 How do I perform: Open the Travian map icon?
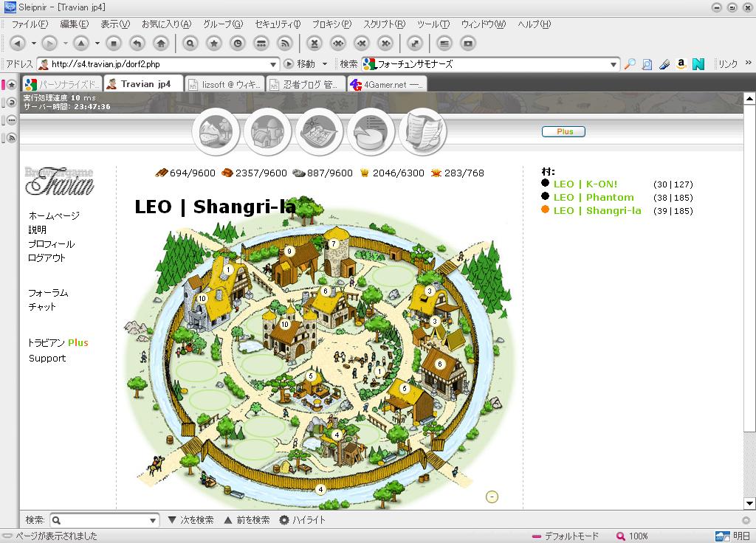tap(319, 131)
